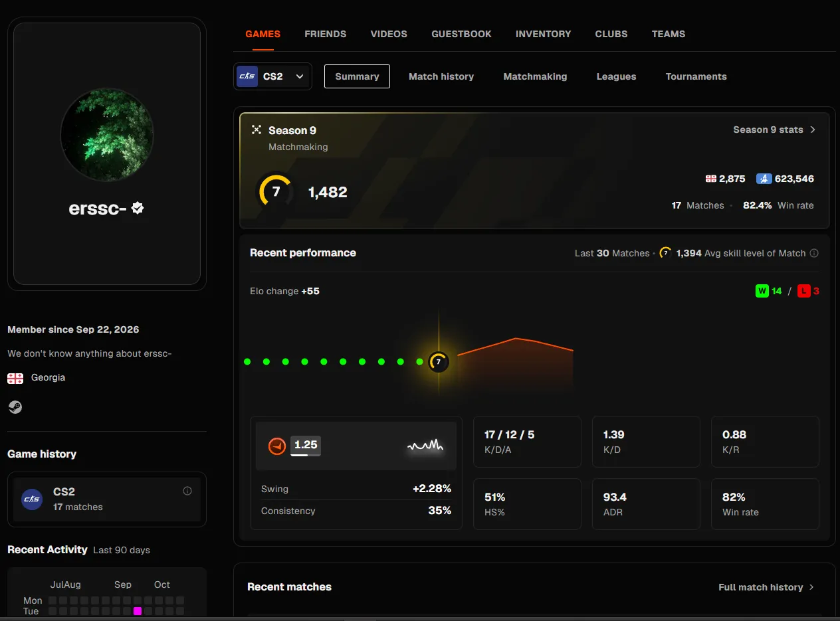Select the Match history sub-tab
The image size is (840, 621).
(441, 76)
